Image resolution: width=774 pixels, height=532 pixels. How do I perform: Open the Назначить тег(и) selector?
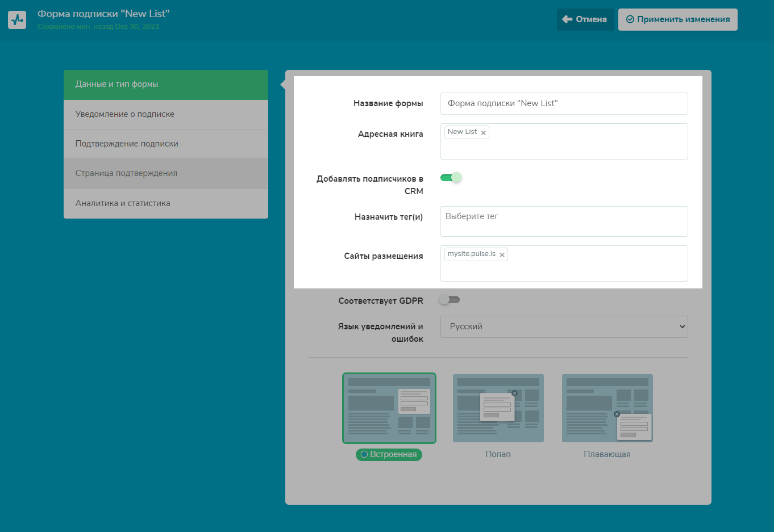pyautogui.click(x=564, y=221)
